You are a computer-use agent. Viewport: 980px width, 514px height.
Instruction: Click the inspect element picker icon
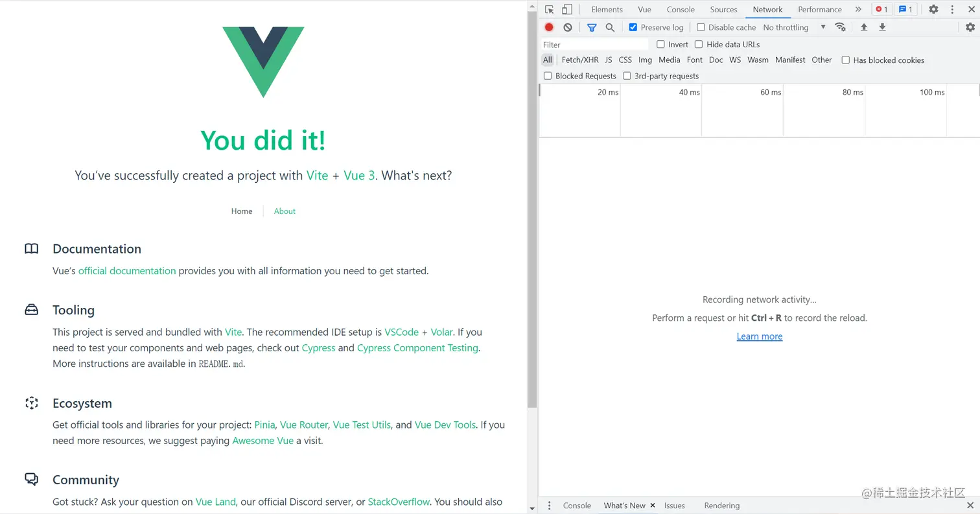click(549, 10)
